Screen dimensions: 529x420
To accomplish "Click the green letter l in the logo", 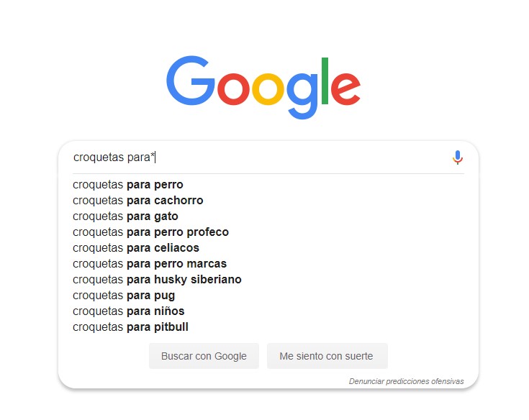I will [324, 81].
